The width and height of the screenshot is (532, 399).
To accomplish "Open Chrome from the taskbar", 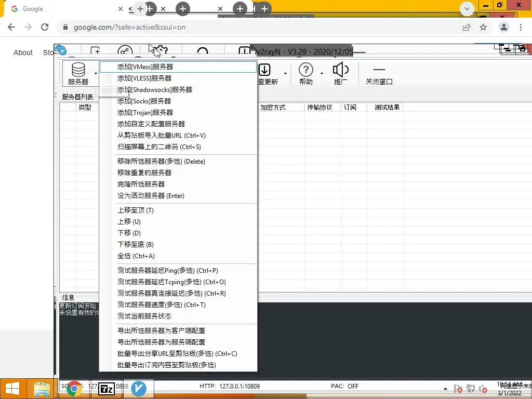I will coord(74,389).
